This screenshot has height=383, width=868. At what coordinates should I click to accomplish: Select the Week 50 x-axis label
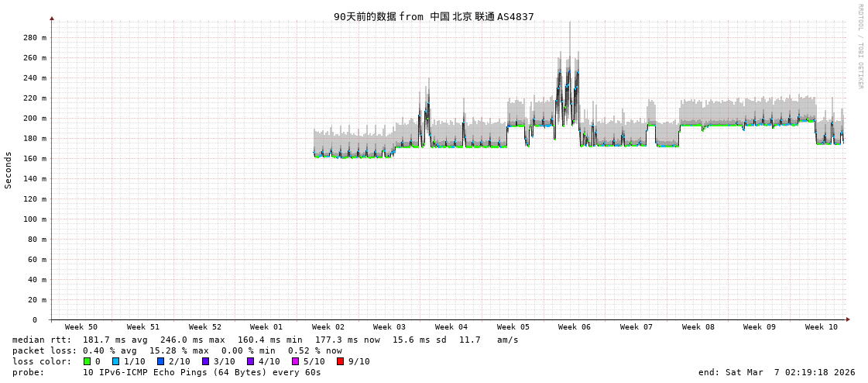click(81, 327)
